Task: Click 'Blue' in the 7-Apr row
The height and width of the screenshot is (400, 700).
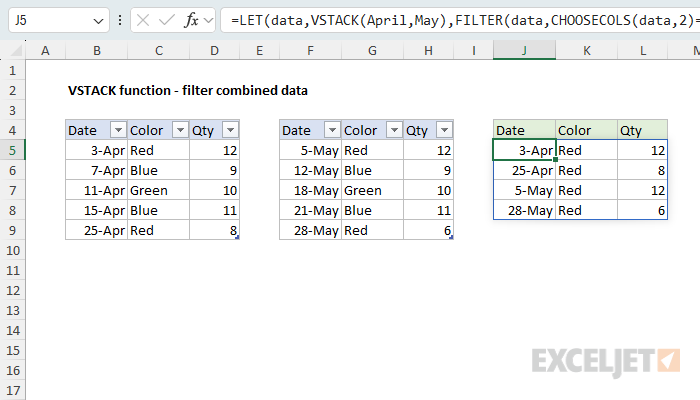Action: pos(158,171)
